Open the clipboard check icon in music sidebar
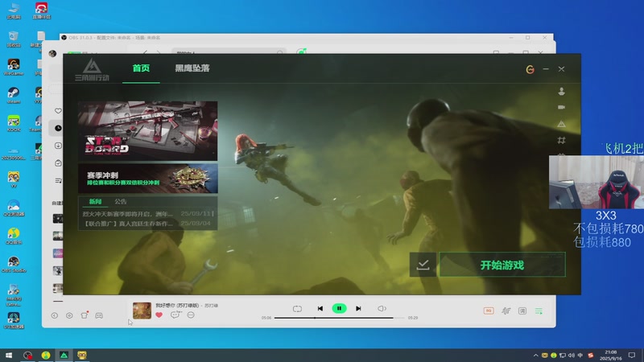 click(58, 163)
